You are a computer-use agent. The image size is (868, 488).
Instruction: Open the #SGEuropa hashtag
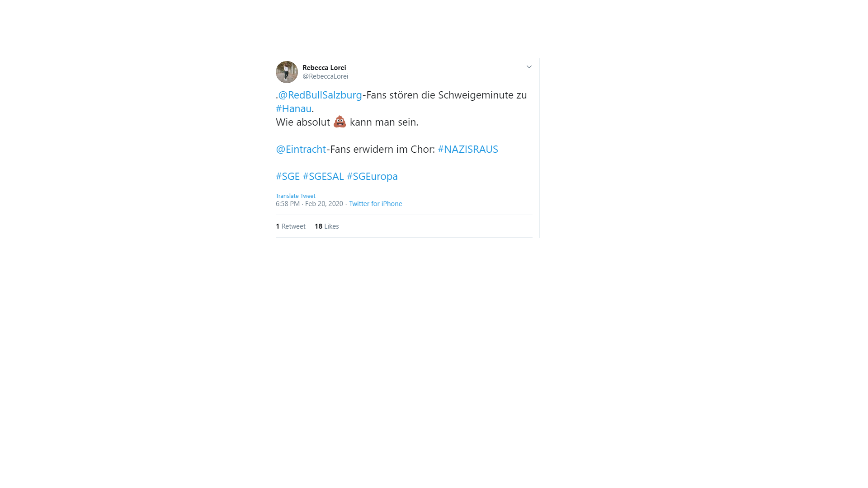pos(372,176)
